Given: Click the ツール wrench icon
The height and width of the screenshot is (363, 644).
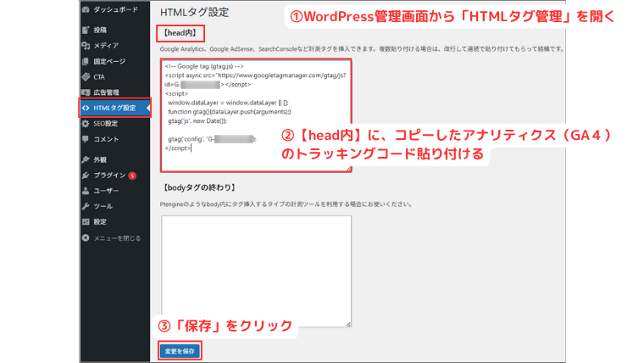Looking at the screenshot, I should [86, 206].
